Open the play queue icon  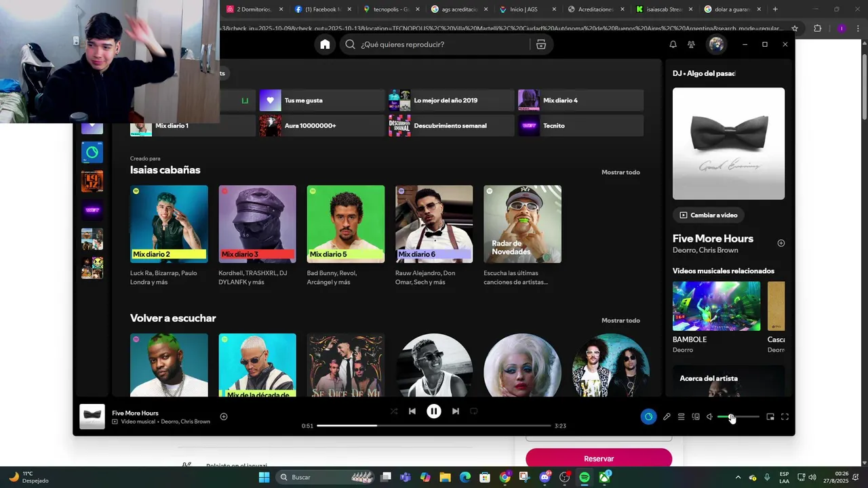[681, 417]
